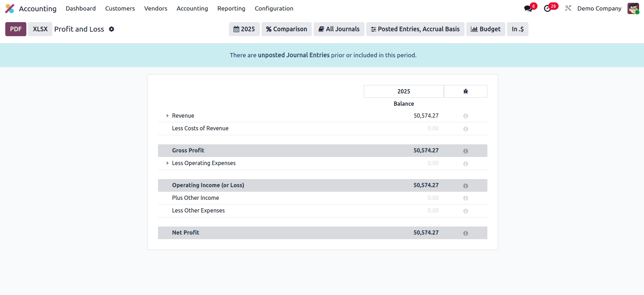Open the In .$ rounding dropdown
The image size is (644, 295).
coord(518,29)
